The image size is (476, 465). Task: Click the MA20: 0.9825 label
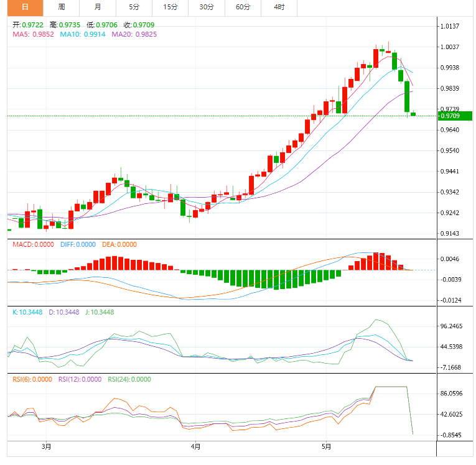[134, 34]
